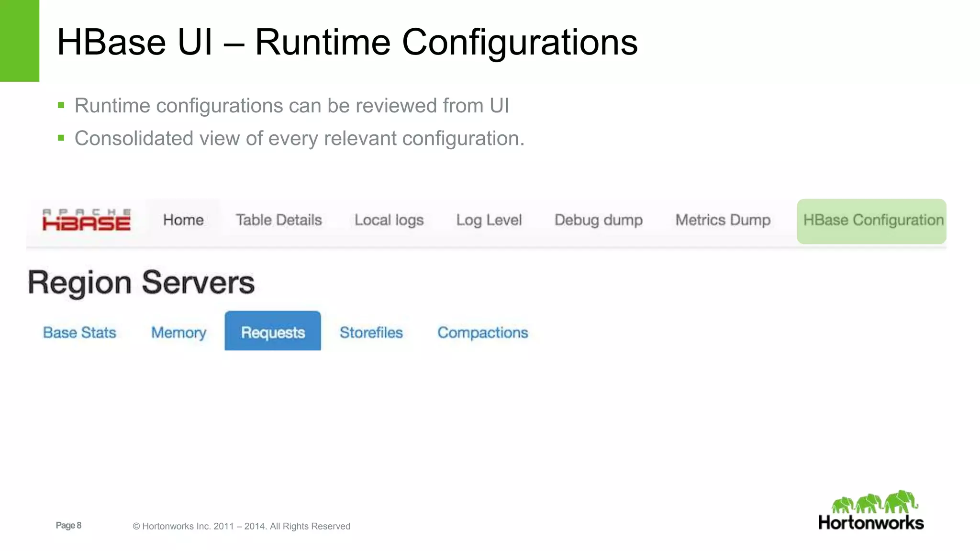Click the 'Page 8' footer label
The height and width of the screenshot is (551, 980).
pos(68,525)
